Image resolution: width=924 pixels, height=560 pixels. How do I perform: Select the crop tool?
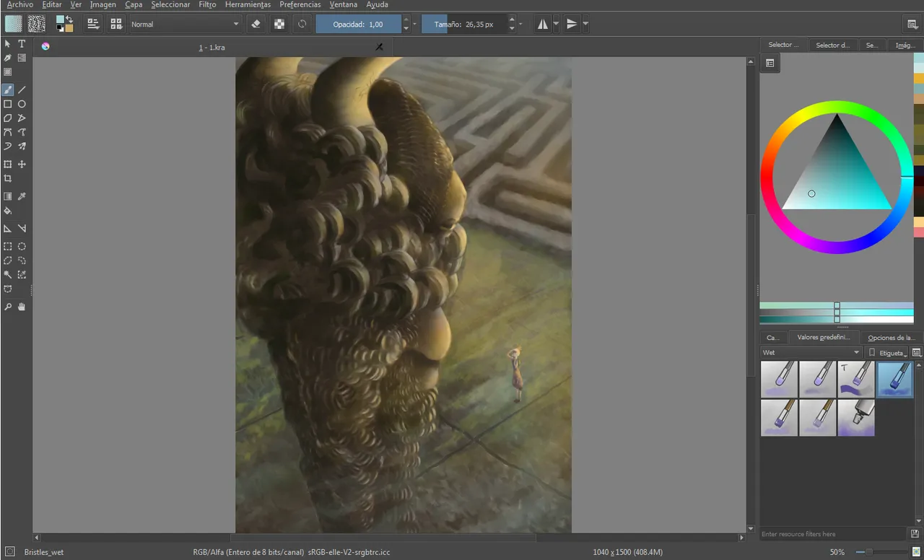pos(8,178)
